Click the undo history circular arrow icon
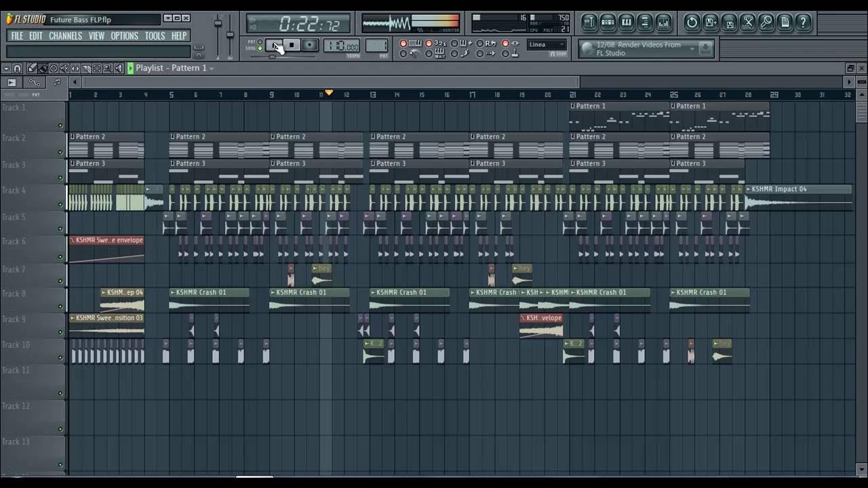The image size is (868, 488). (692, 22)
